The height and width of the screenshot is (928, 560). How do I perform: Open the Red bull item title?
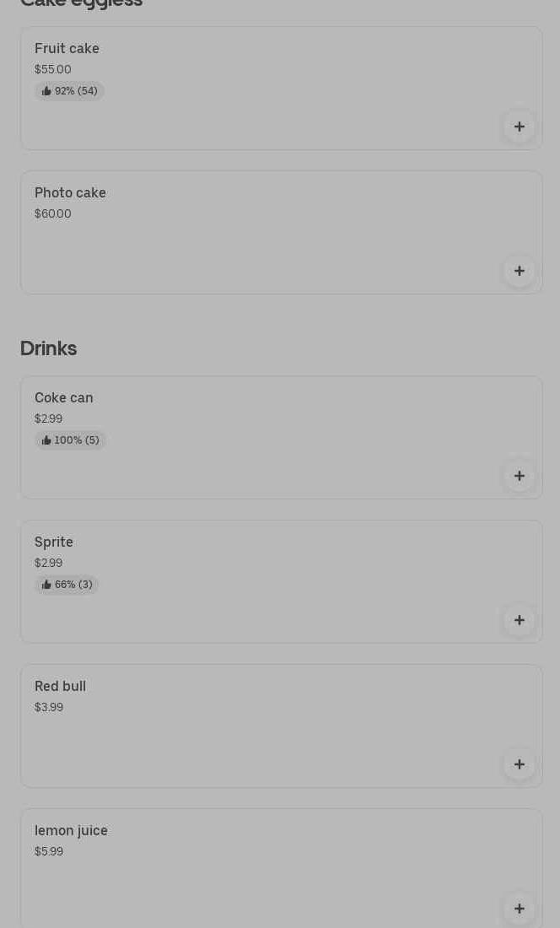tap(60, 687)
